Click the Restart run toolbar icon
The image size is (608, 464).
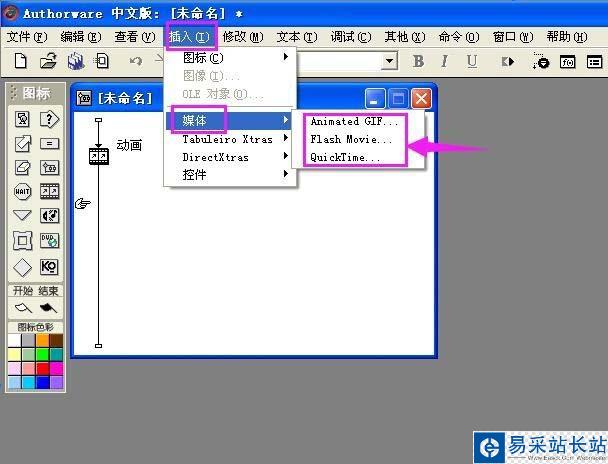tap(508, 61)
